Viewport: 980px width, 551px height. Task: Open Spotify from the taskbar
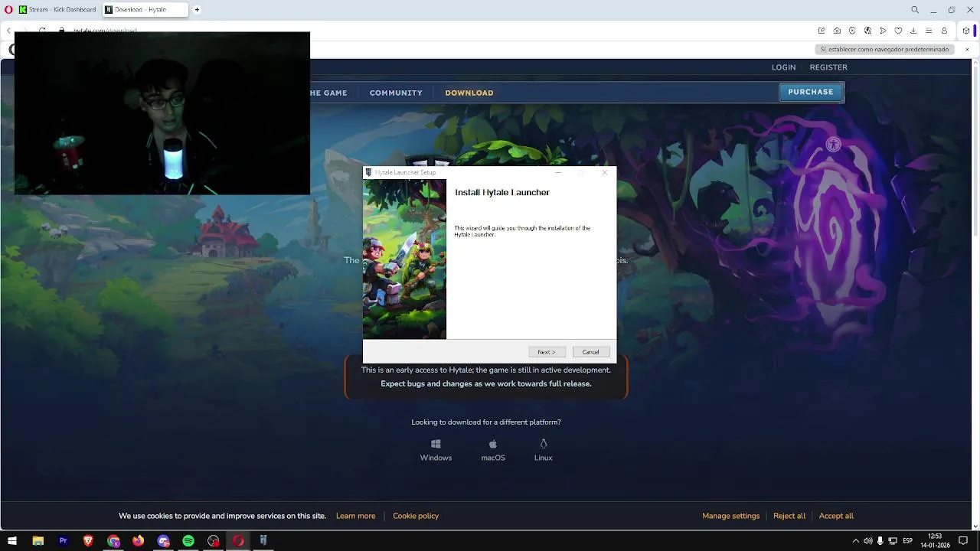188,541
